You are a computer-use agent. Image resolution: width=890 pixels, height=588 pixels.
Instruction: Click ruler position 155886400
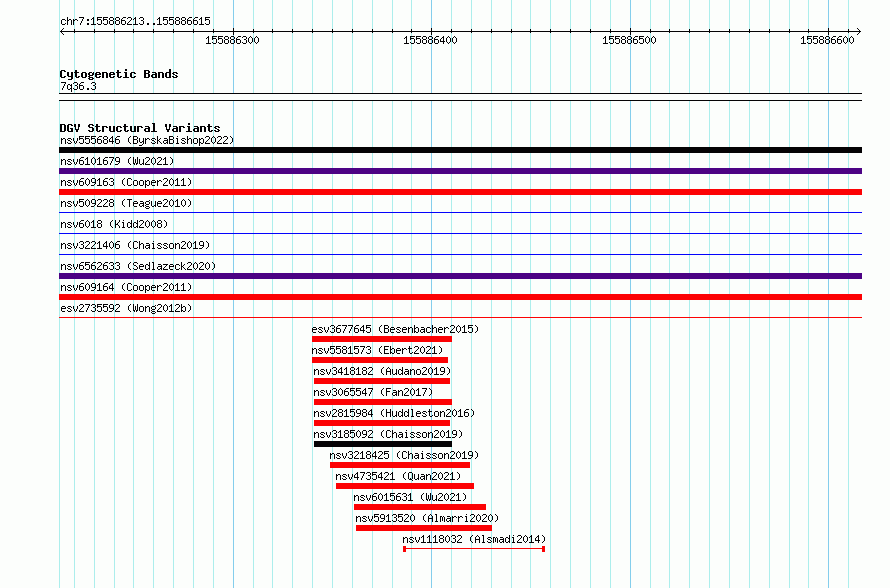point(430,40)
